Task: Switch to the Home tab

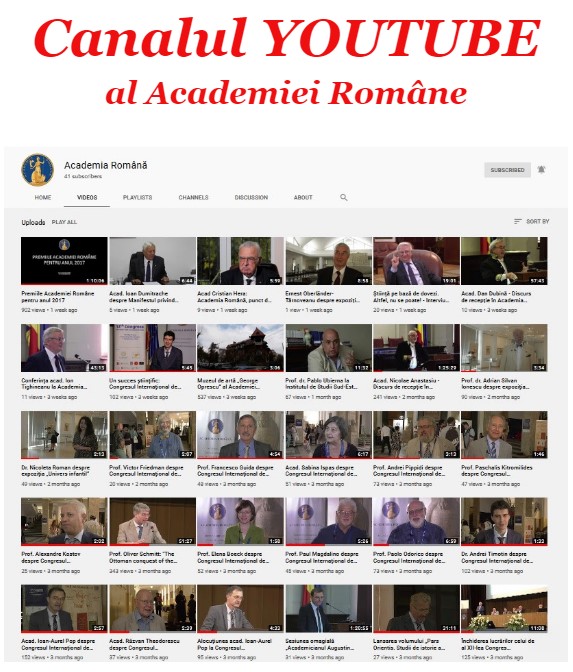Action: [43, 197]
